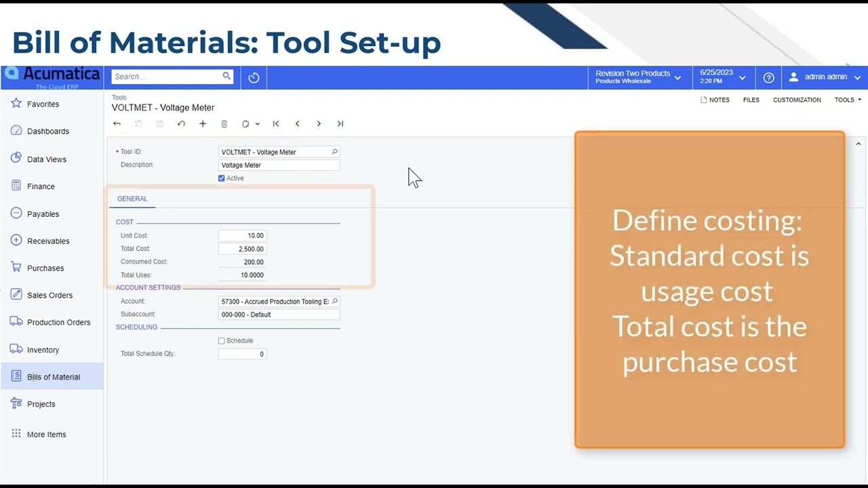The width and height of the screenshot is (868, 488).
Task: Click the Tool ID field
Action: point(279,152)
